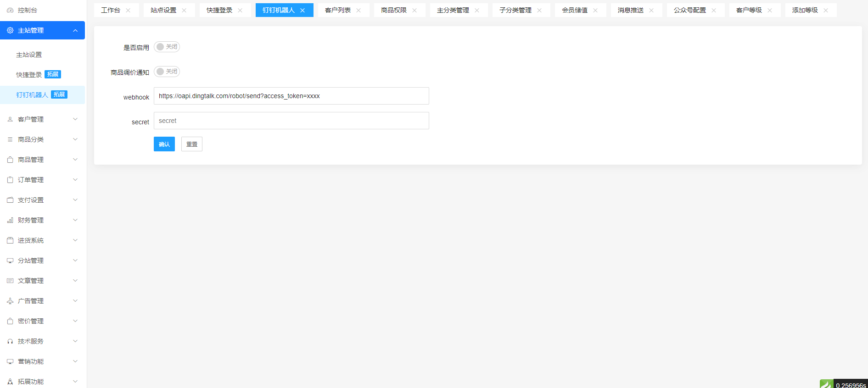The image size is (868, 388).
Task: Click the 商品管理 bag icon
Action: tap(10, 160)
